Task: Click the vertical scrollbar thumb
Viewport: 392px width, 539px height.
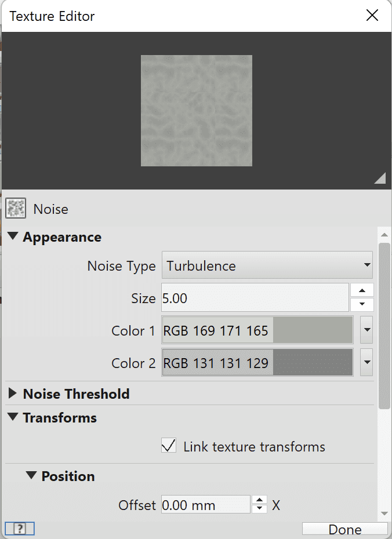Action: pyautogui.click(x=384, y=326)
